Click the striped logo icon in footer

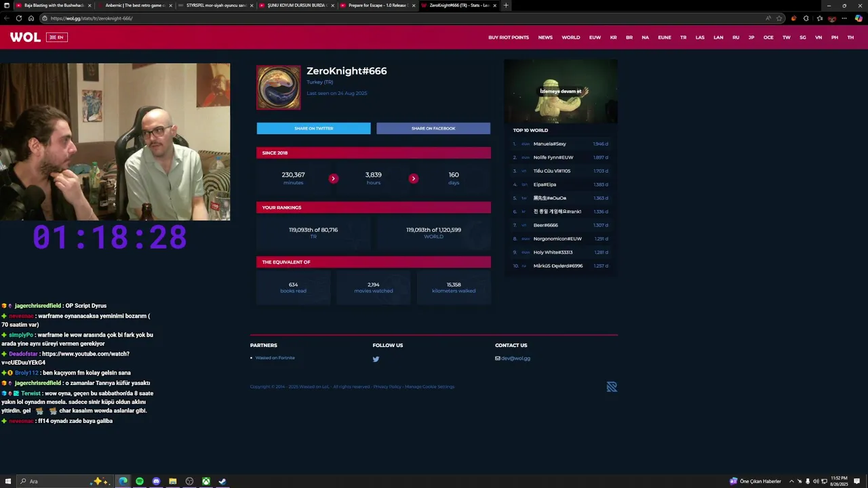pyautogui.click(x=612, y=387)
